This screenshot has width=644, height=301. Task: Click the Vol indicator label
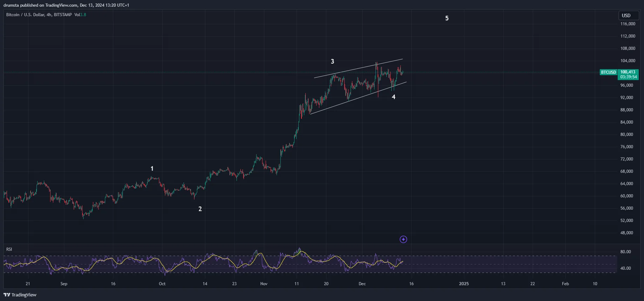pos(77,15)
